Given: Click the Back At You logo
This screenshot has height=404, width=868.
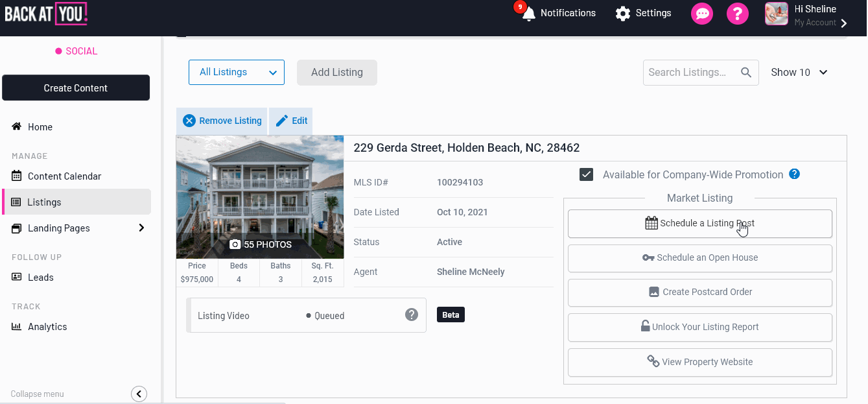Looking at the screenshot, I should (x=45, y=14).
